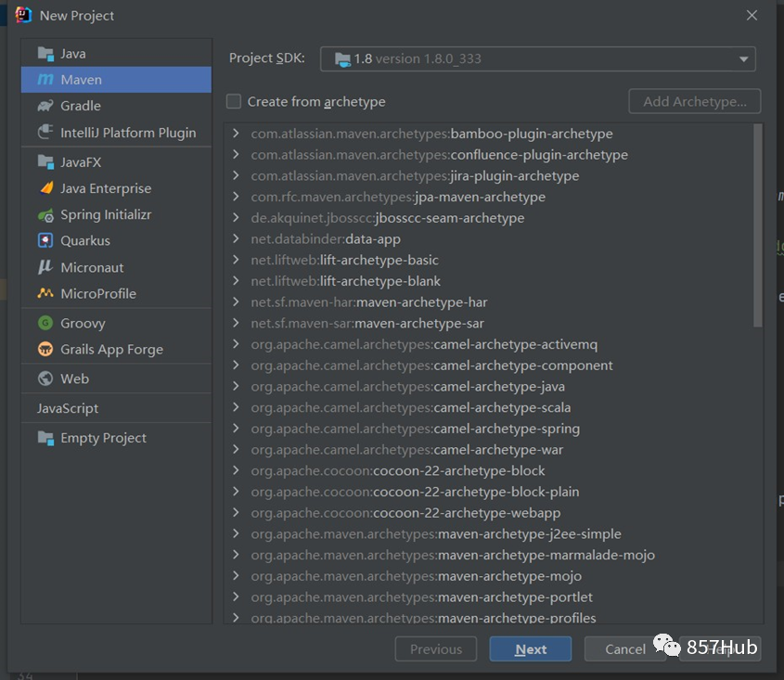This screenshot has height=680, width=784.
Task: Click the Previous button
Action: click(436, 649)
